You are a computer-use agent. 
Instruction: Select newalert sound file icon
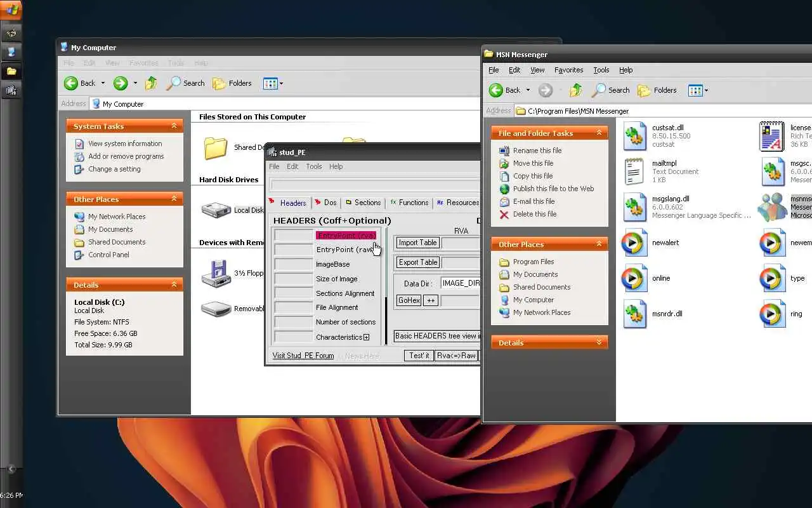634,243
